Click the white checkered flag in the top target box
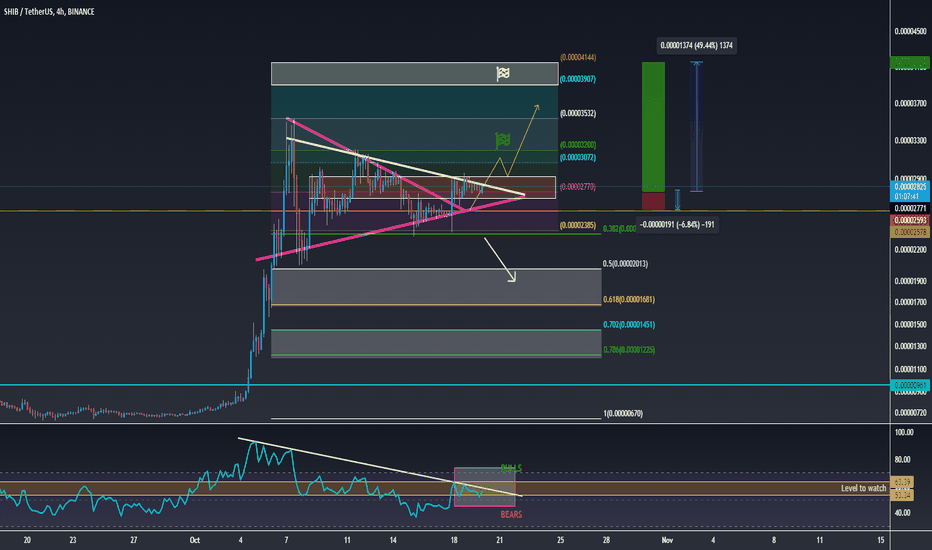Image resolution: width=932 pixels, height=550 pixels. click(503, 74)
